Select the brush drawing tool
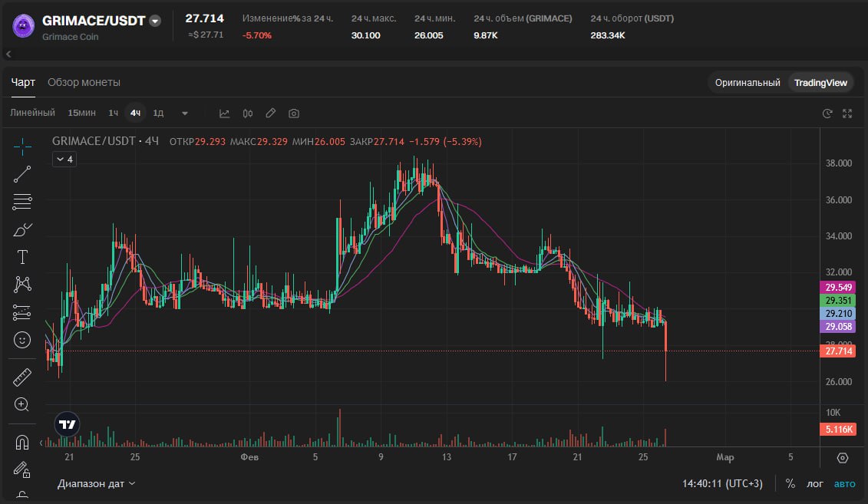Viewport: 868px width, 504px height. 22,229
